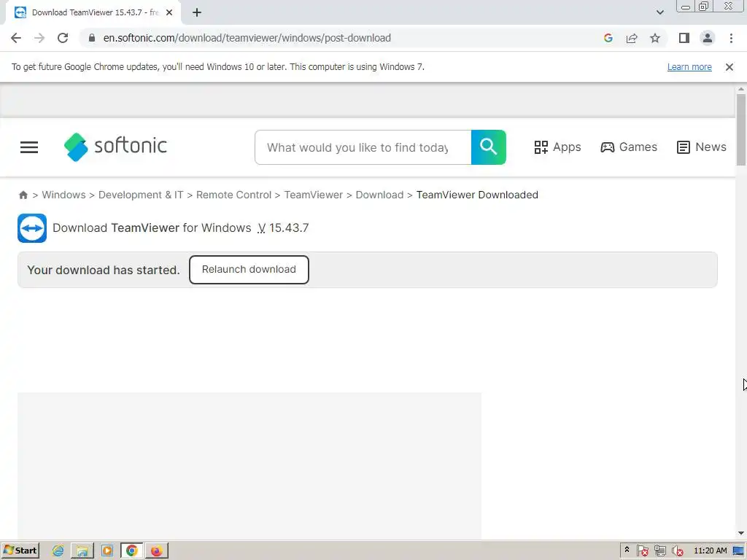This screenshot has height=560, width=747.
Task: Open the Apps section
Action: coord(557,147)
